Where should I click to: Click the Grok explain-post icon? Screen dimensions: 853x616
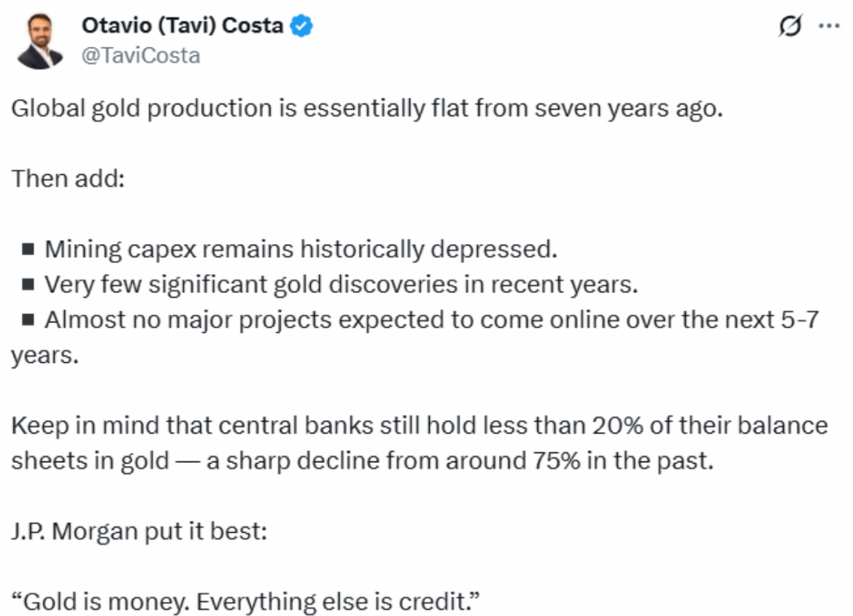pos(791,26)
